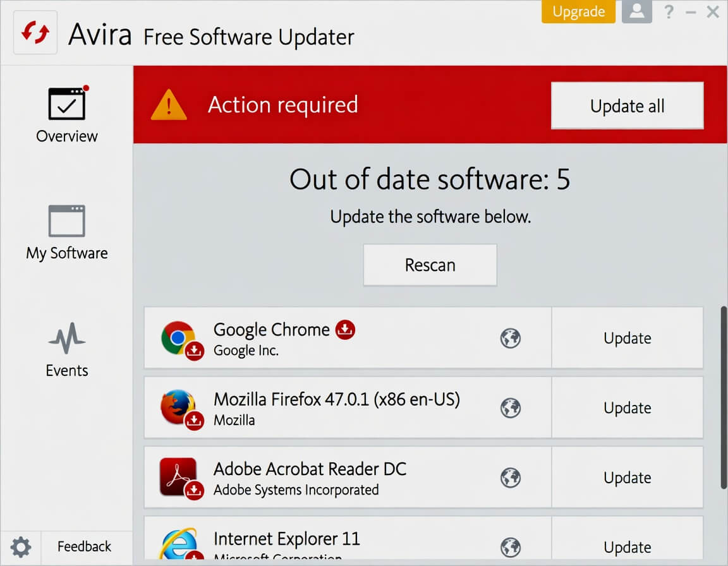Click the Upgrade button
728x566 pixels.
(578, 11)
